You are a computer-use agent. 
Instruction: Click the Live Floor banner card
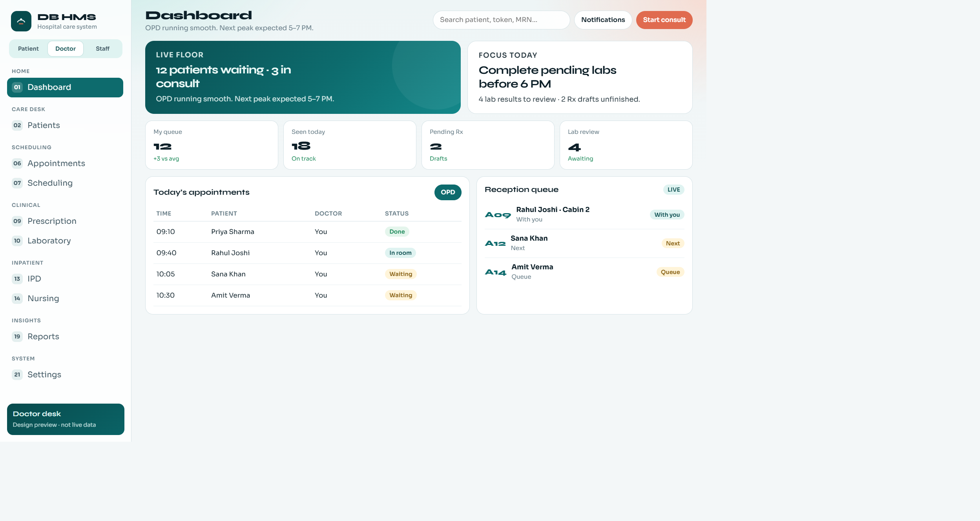pos(303,77)
